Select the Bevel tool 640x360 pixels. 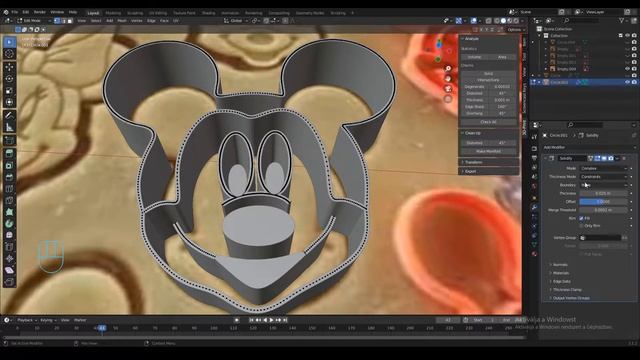click(9, 177)
